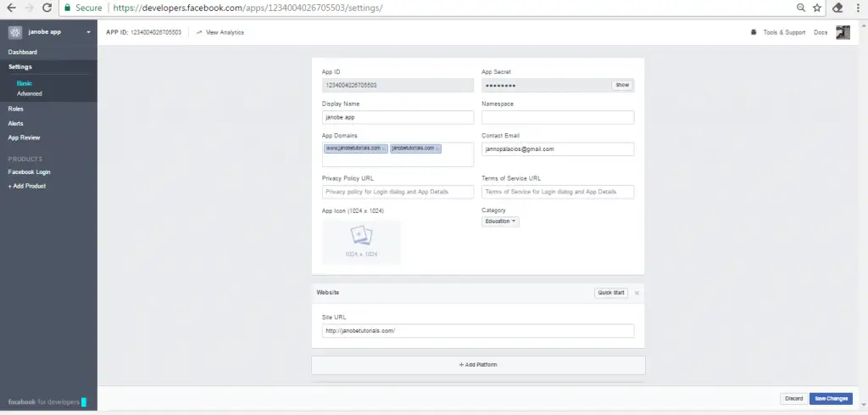Click the browser zoom magnifier icon
Viewport: 868px width, 415px height.
pos(801,8)
